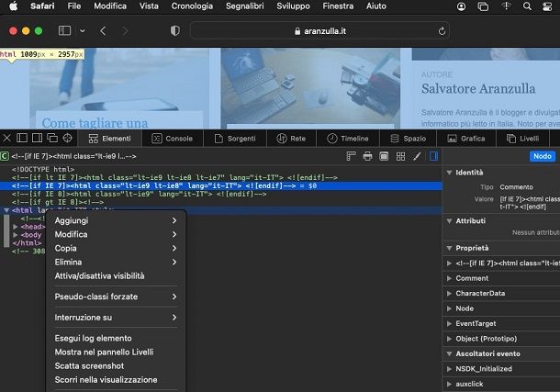Expand the EventTarget property row
The height and width of the screenshot is (392, 560).
pos(449,324)
